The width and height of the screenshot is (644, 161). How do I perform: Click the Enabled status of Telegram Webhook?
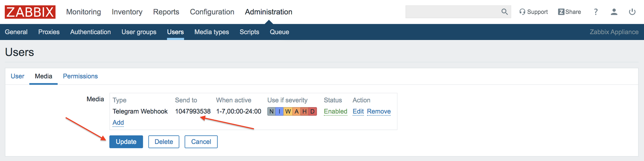pyautogui.click(x=335, y=111)
